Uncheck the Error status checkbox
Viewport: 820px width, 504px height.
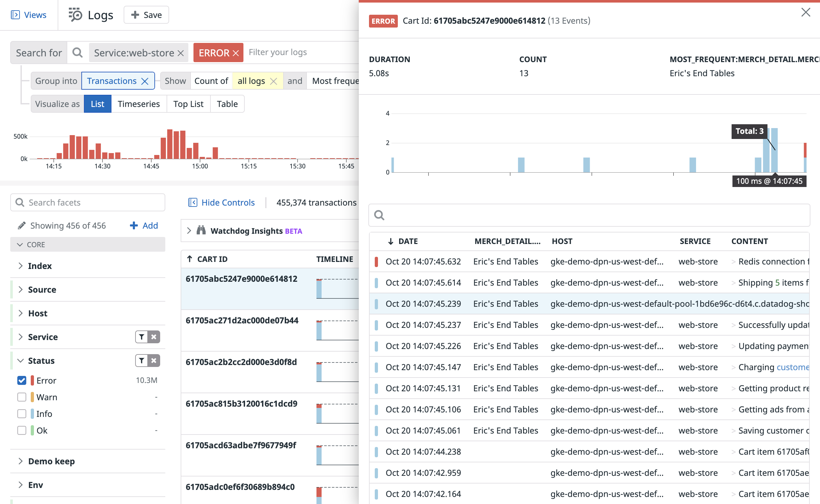tap(22, 380)
